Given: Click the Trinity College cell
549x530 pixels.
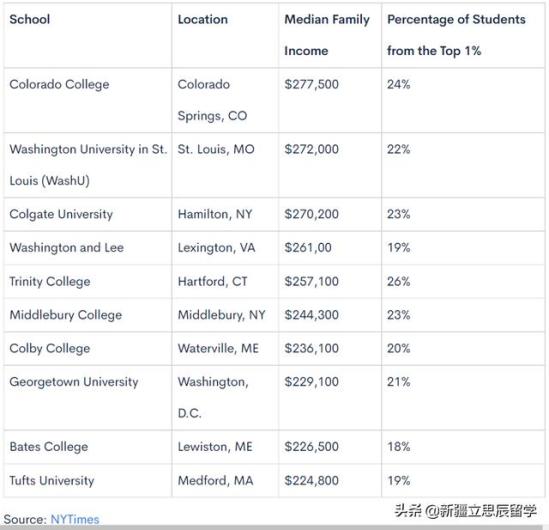Looking at the screenshot, I should [50, 281].
